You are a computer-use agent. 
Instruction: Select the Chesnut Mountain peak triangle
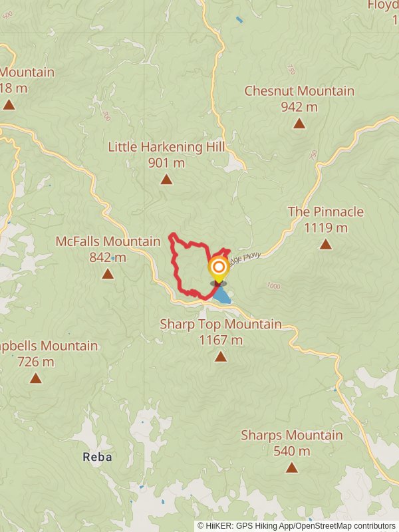click(x=299, y=123)
